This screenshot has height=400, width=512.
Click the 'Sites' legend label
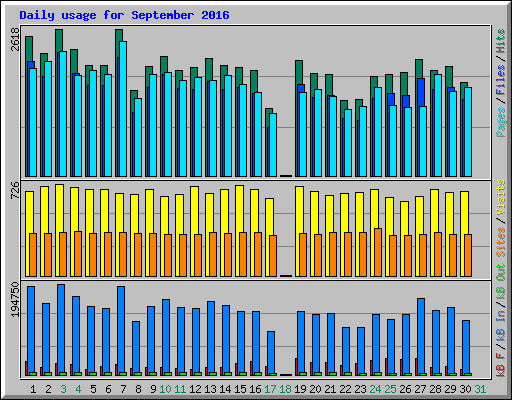(x=501, y=242)
